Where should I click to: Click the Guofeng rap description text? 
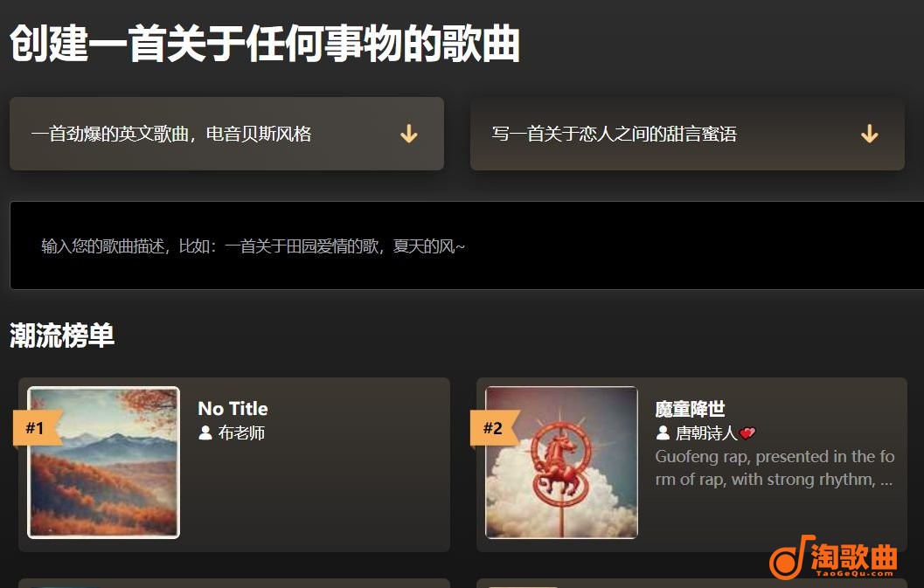click(x=775, y=467)
